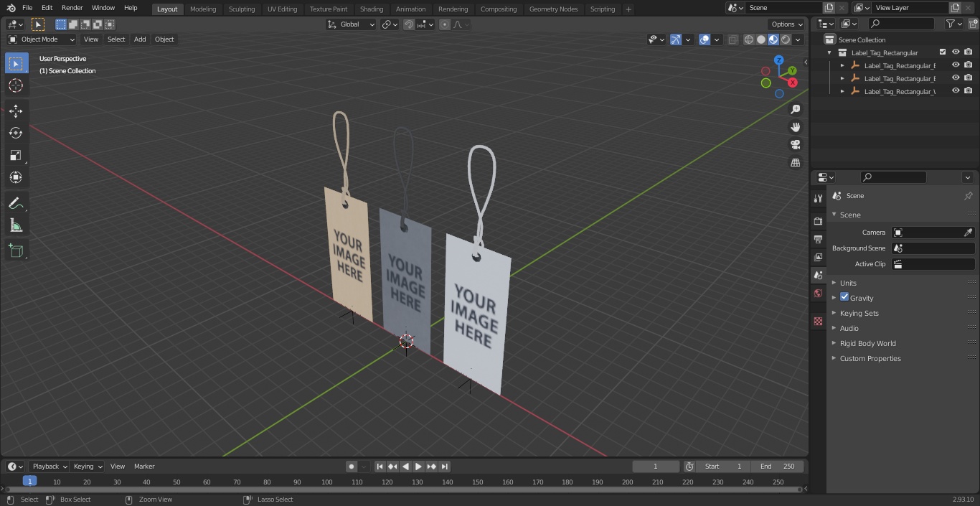
Task: Open the File menu
Action: (x=27, y=8)
